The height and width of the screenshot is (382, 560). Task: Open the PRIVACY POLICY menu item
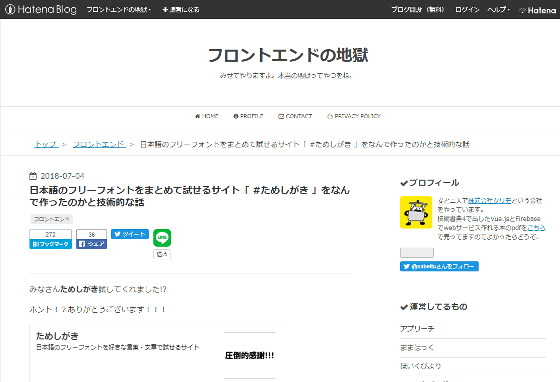[x=354, y=116]
